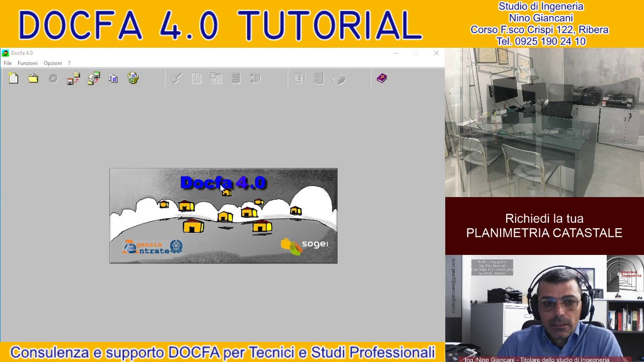644x362 pixels.
Task: Open help with the purple book icon
Action: pos(382,78)
